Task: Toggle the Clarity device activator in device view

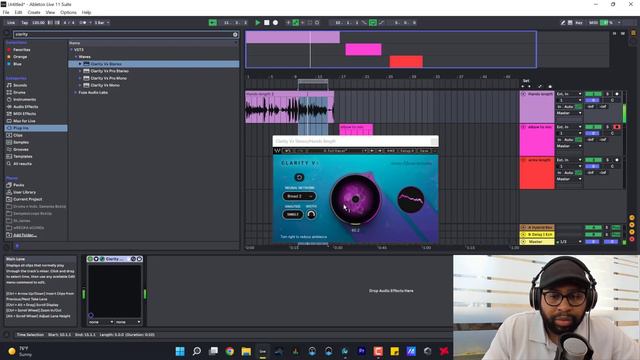Action: pos(90,259)
